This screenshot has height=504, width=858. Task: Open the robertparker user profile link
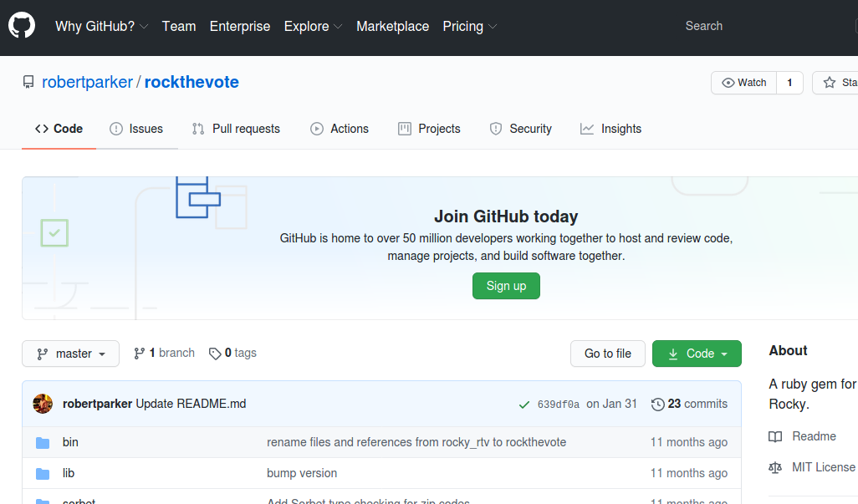tap(88, 82)
